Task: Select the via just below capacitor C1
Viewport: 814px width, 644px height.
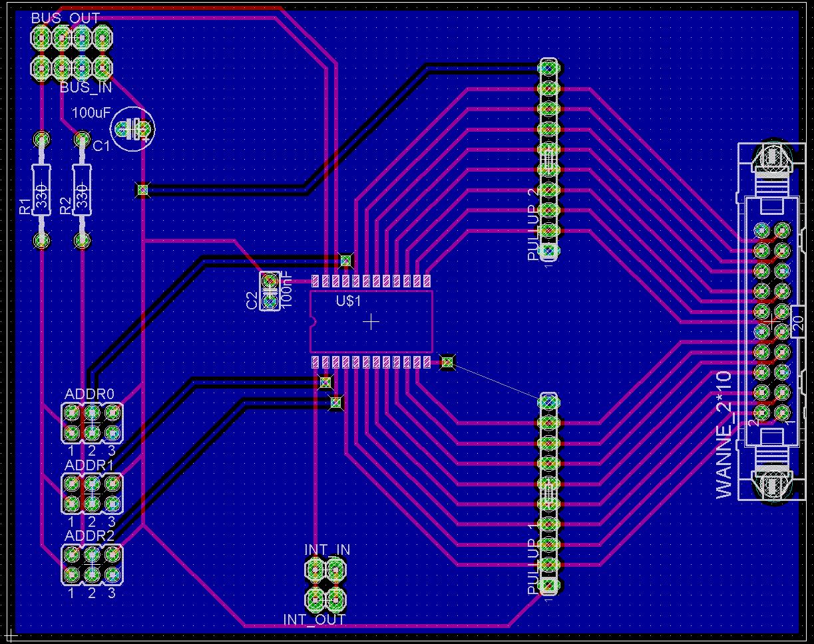Action: (142, 190)
